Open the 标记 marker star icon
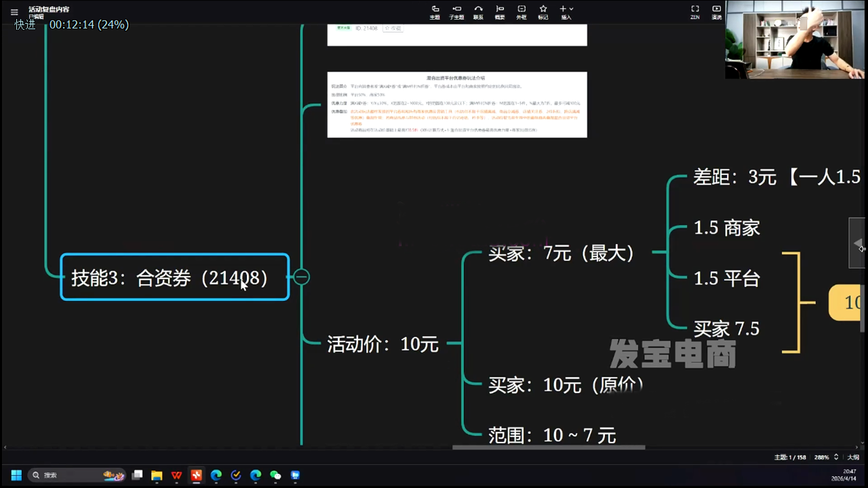Viewport: 868px width, 488px height. click(543, 12)
